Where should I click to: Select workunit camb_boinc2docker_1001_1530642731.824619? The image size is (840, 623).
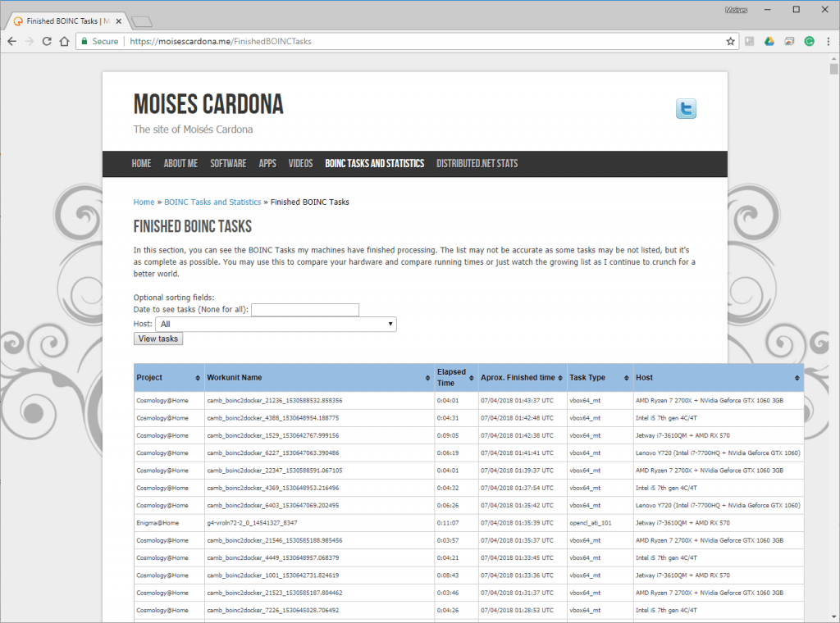(272, 575)
